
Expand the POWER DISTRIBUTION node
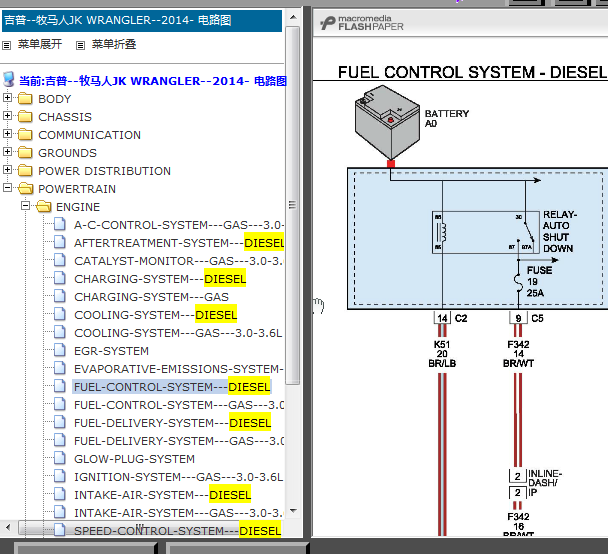pos(7,170)
